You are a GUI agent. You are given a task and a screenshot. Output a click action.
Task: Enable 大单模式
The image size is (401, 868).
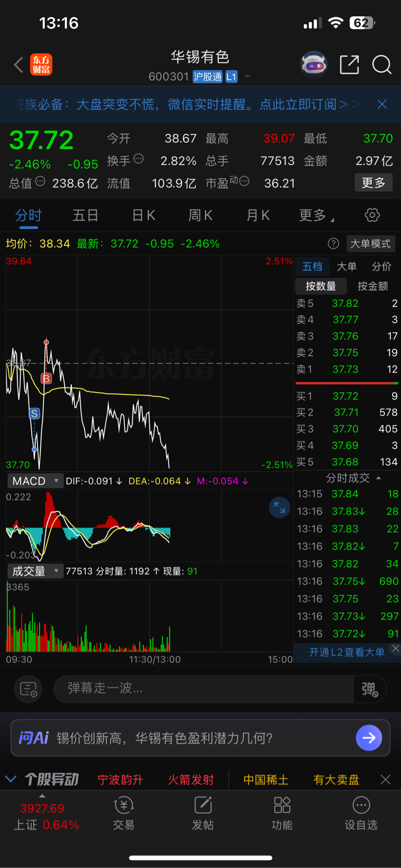coord(370,244)
